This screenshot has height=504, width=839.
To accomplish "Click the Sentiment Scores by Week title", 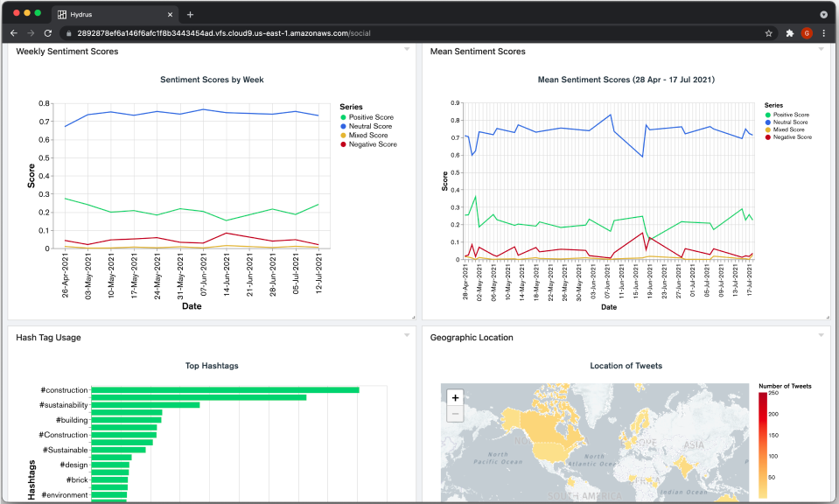I will click(x=212, y=80).
